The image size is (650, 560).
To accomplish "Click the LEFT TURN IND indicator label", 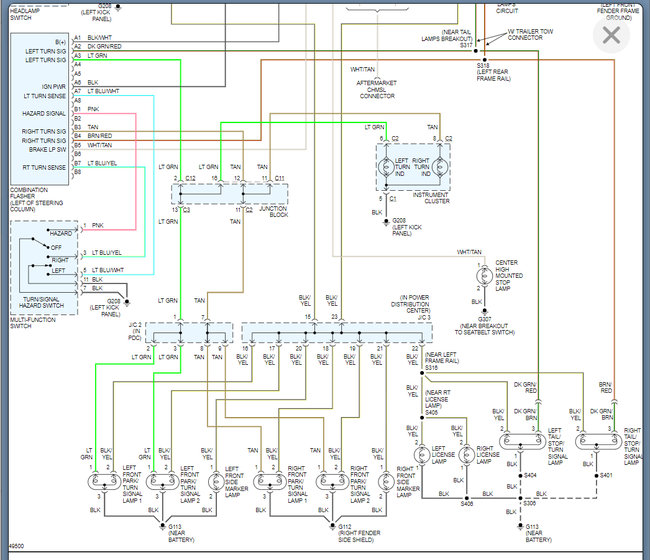I will click(x=402, y=167).
